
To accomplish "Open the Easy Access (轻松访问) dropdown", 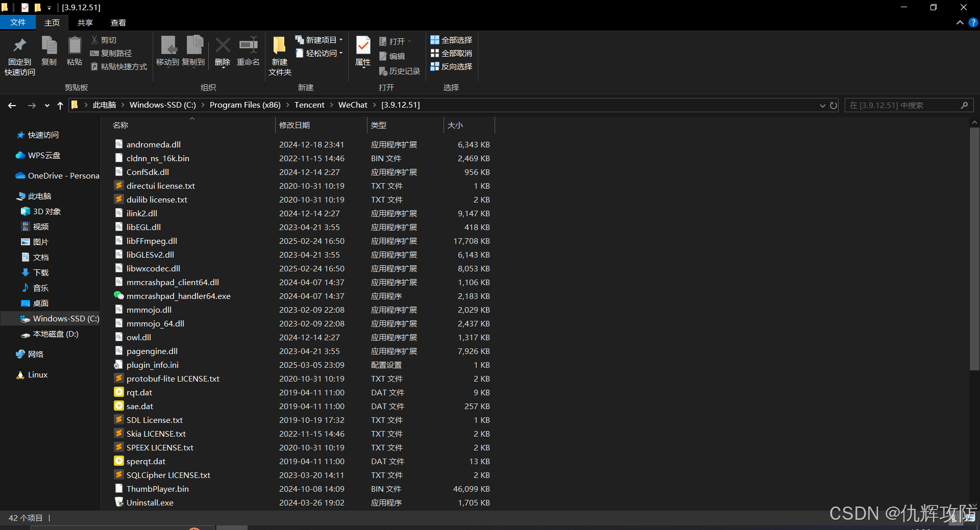I will click(319, 53).
